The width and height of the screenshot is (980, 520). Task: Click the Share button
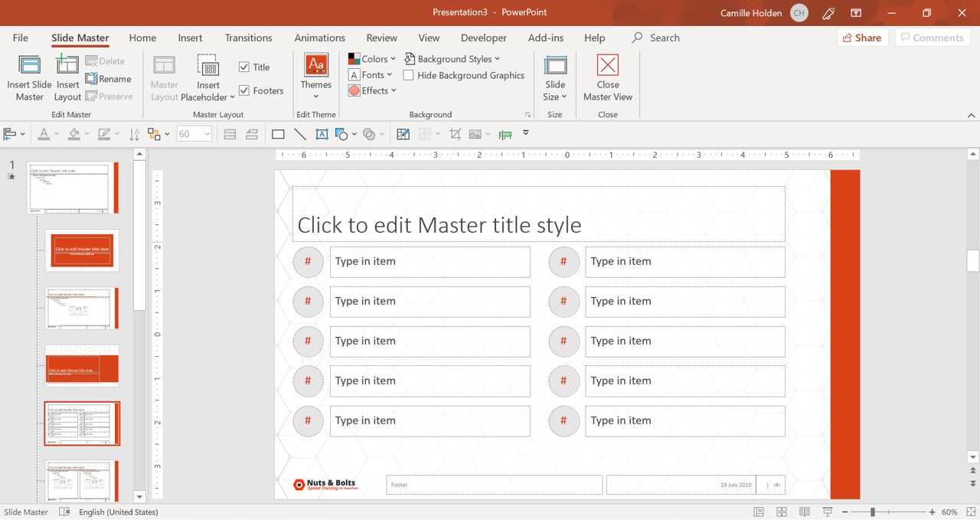pyautogui.click(x=862, y=38)
